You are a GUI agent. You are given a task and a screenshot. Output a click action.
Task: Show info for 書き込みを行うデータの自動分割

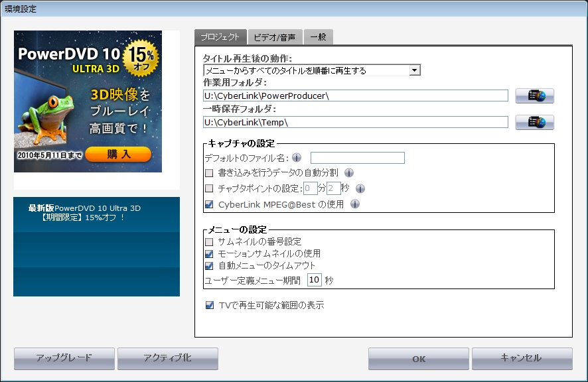coord(348,173)
